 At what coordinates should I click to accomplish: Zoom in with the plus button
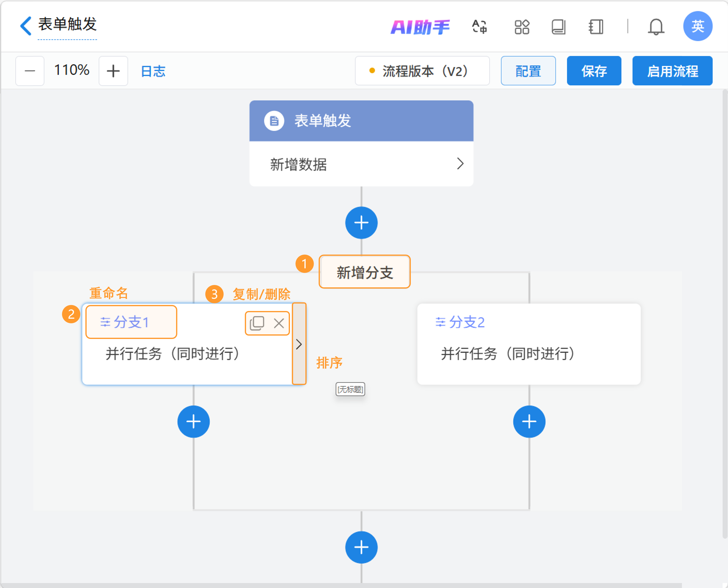pyautogui.click(x=113, y=71)
